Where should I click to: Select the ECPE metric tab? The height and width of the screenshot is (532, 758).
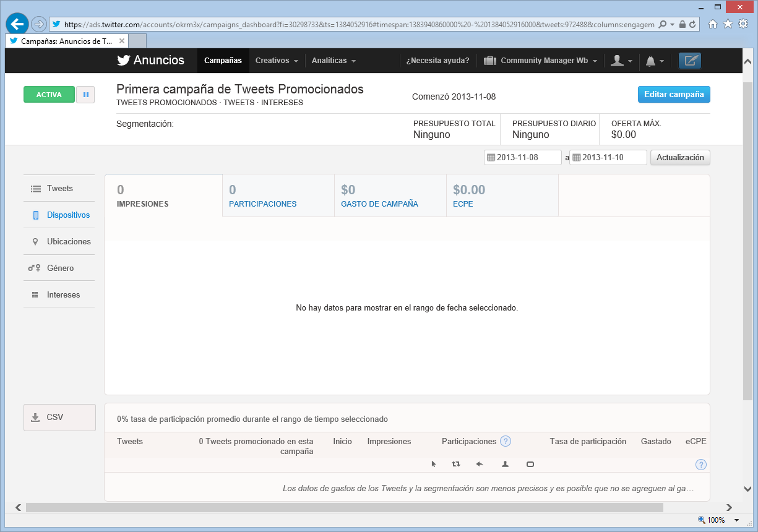pyautogui.click(x=502, y=195)
